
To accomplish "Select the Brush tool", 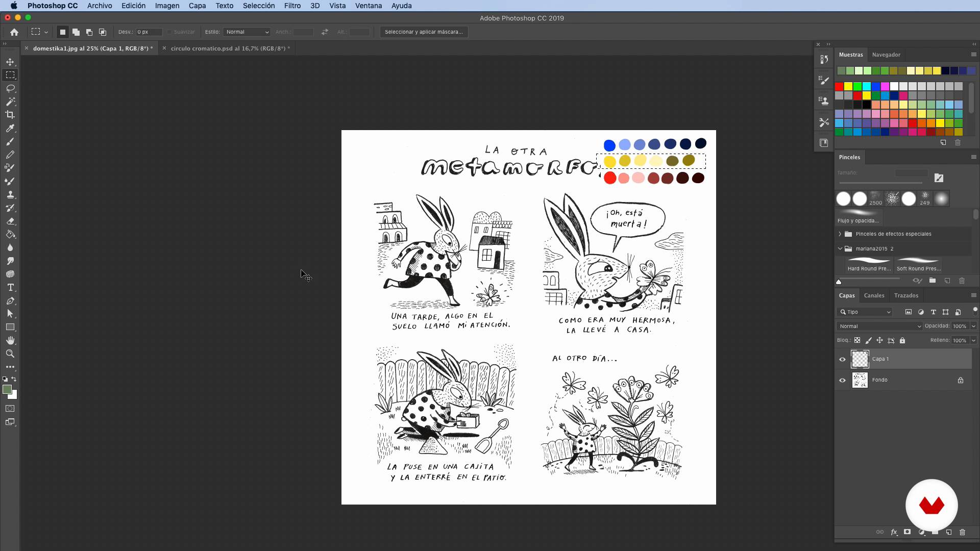I will point(10,141).
